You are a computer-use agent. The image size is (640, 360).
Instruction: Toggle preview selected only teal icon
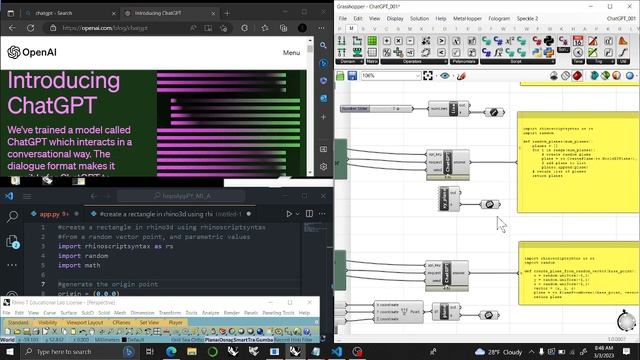pyautogui.click(x=594, y=76)
